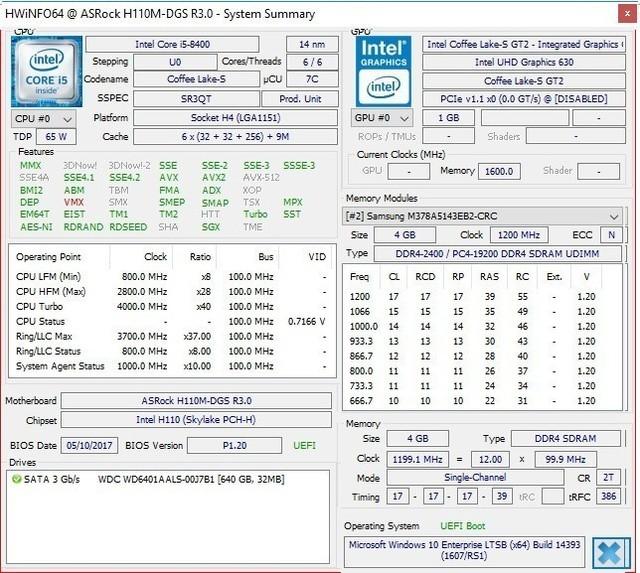Click the ASRock H110M-DGS R3.0 motherboard field
The height and width of the screenshot is (573, 640).
[196, 401]
